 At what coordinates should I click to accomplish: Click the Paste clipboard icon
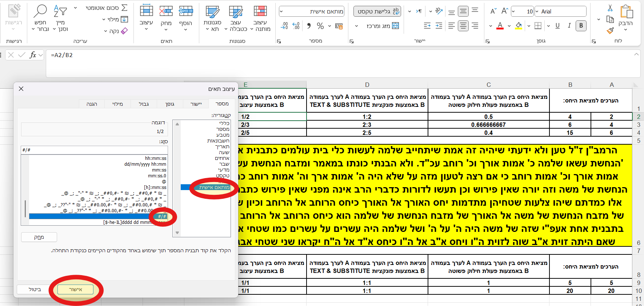(x=627, y=12)
